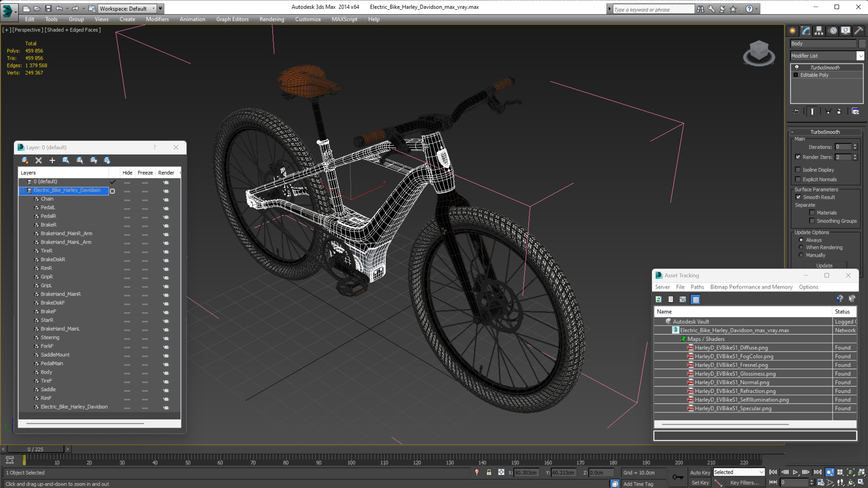868x488 pixels.
Task: Click Shaded + Edged Faces viewport label
Action: 72,29
